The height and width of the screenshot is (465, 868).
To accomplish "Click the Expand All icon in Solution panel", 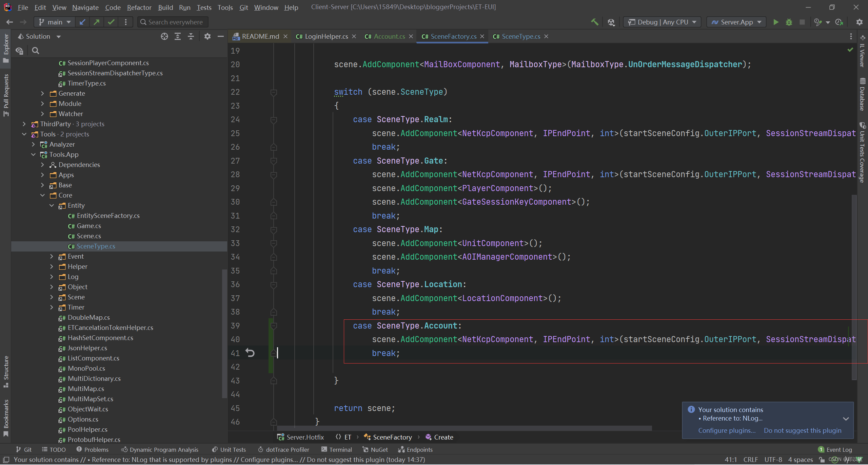I will (x=178, y=36).
